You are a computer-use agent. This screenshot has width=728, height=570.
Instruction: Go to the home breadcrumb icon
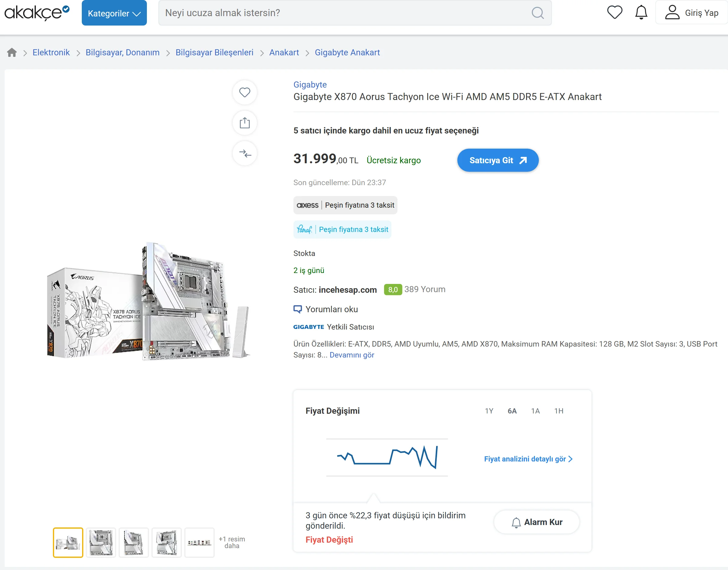12,52
